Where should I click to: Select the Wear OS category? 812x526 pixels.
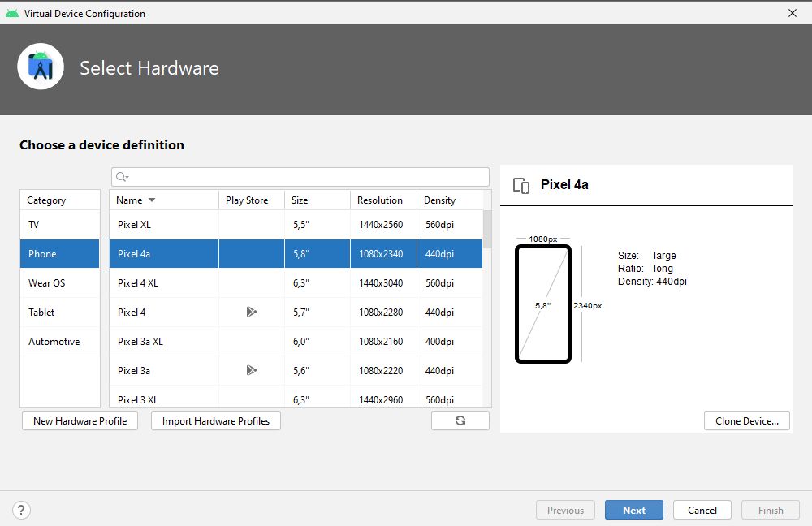[x=59, y=283]
